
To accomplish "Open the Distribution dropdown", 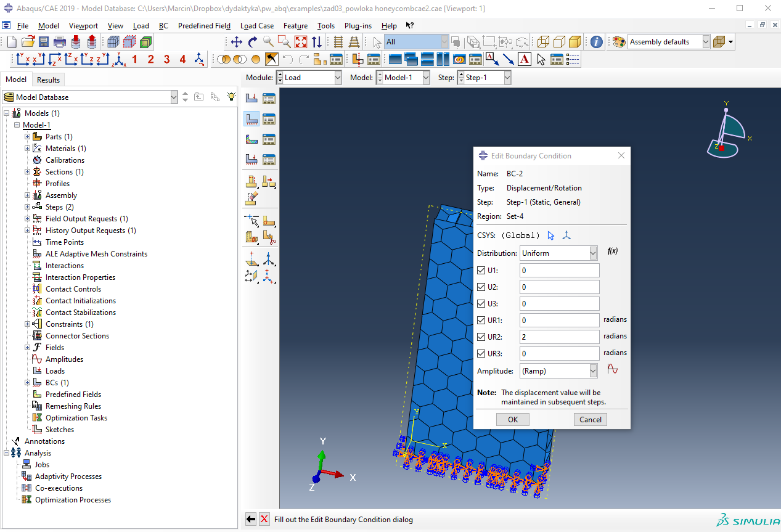I will click(x=558, y=253).
